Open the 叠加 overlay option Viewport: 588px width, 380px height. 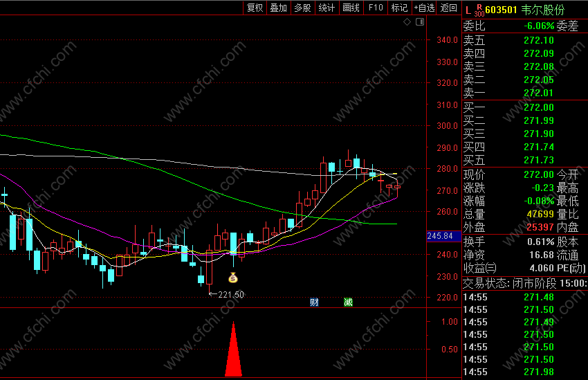pos(279,8)
